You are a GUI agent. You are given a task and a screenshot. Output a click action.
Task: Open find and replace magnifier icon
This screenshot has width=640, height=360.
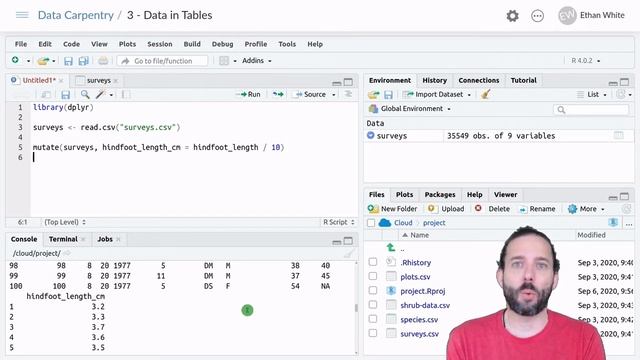tap(85, 95)
